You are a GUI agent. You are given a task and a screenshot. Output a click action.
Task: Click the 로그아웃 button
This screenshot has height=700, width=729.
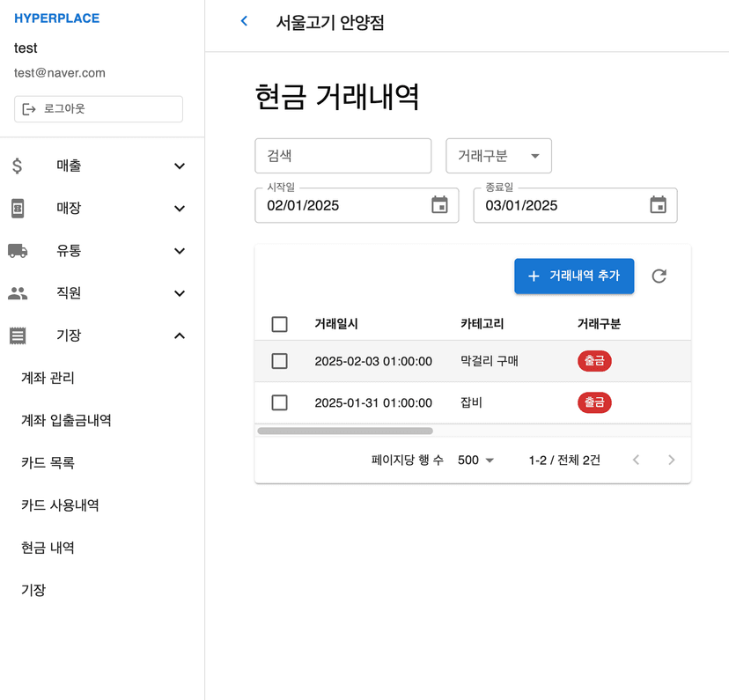point(99,109)
